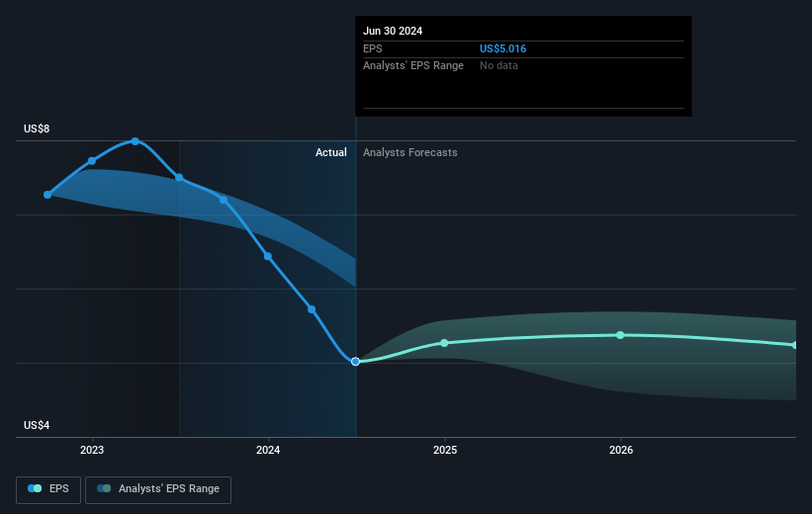
Task: Click the 2023 x-axis label
Action: coord(92,450)
